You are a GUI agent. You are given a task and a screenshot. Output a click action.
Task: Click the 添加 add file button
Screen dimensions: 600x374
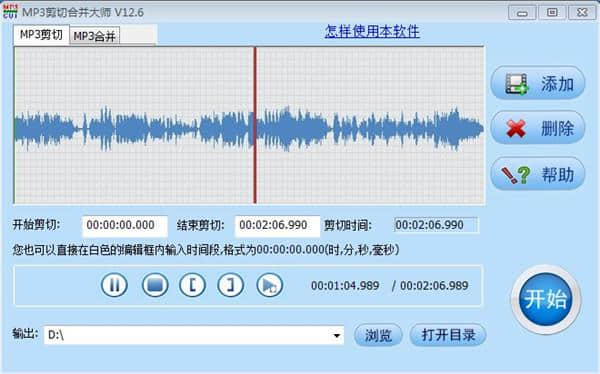click(538, 83)
